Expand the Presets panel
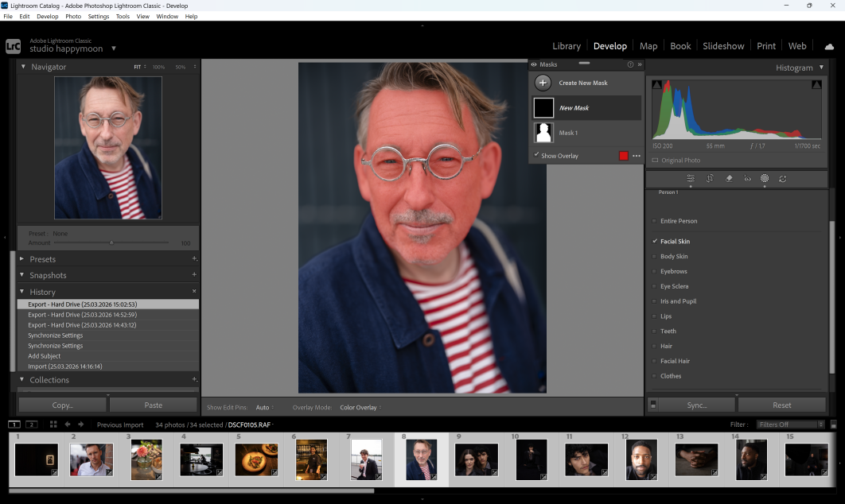 click(x=42, y=259)
